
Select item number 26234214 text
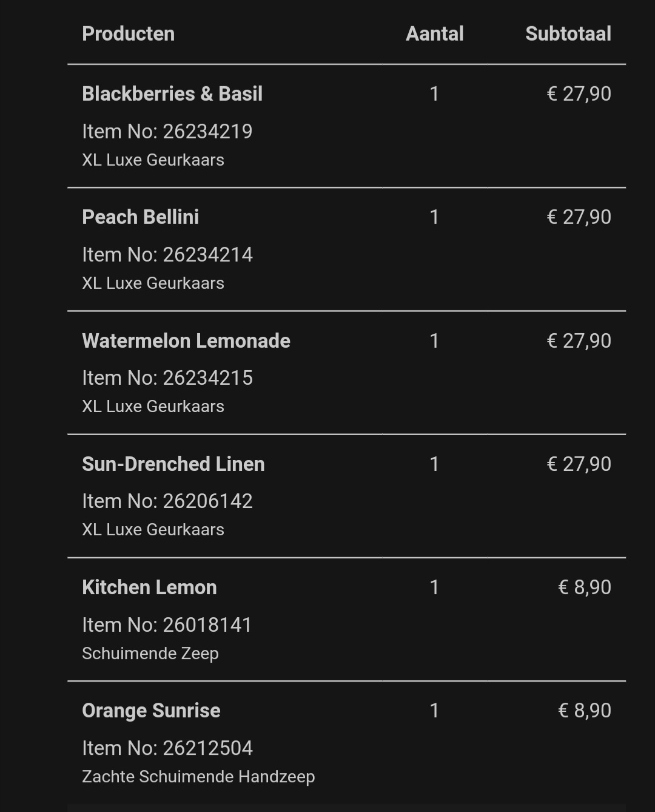167,254
